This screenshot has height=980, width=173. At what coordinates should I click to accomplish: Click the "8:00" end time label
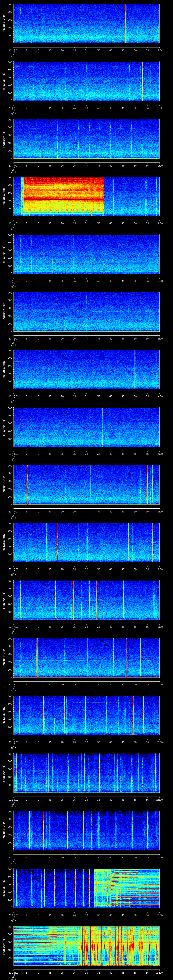(160, 50)
